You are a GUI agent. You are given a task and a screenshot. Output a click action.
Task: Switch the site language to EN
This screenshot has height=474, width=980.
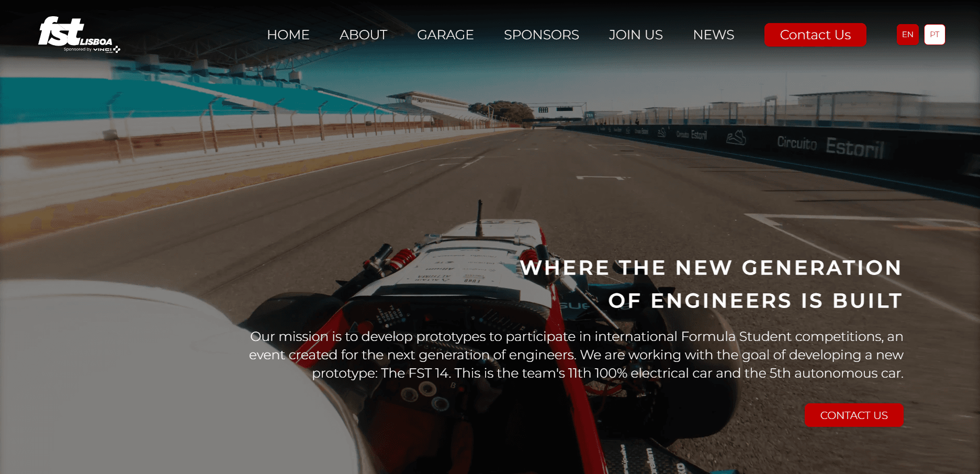[x=907, y=35]
